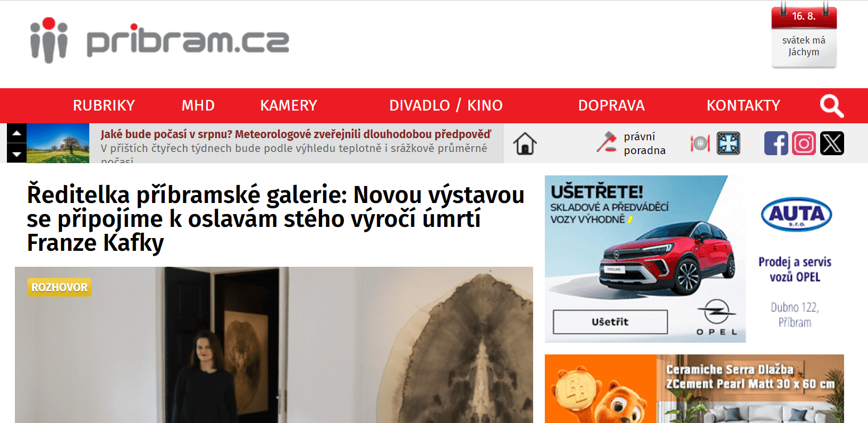Show next news ticker item with down arrow
The width and height of the screenshot is (868, 423).
coord(16,154)
